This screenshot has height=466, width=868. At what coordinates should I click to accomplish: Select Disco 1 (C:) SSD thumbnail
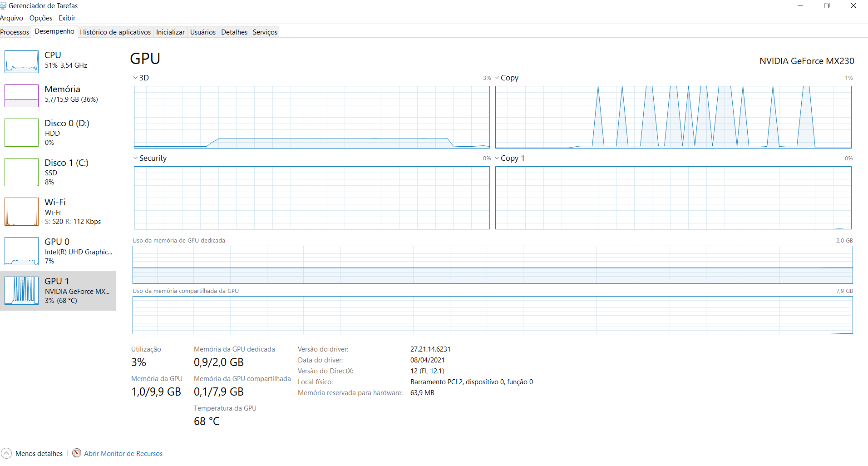(21, 172)
